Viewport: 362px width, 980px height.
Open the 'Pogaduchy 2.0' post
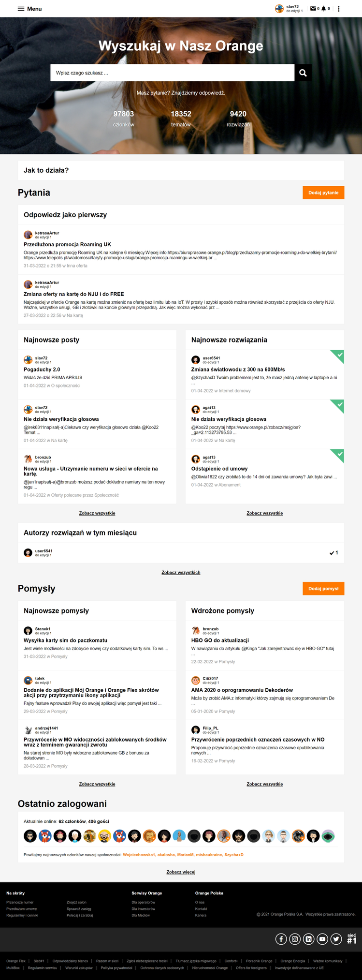pos(42,370)
